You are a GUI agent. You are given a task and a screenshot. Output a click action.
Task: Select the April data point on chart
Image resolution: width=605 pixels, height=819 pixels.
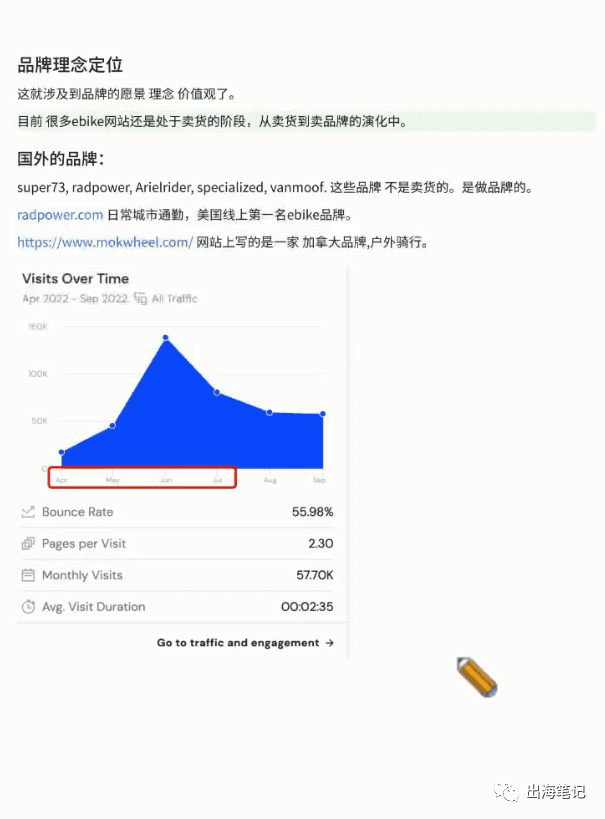(x=62, y=452)
